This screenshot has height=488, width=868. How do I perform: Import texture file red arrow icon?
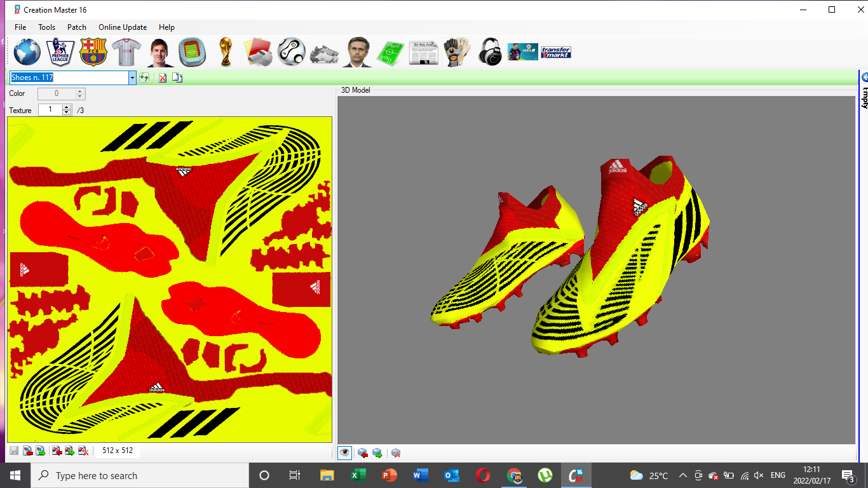pos(57,451)
